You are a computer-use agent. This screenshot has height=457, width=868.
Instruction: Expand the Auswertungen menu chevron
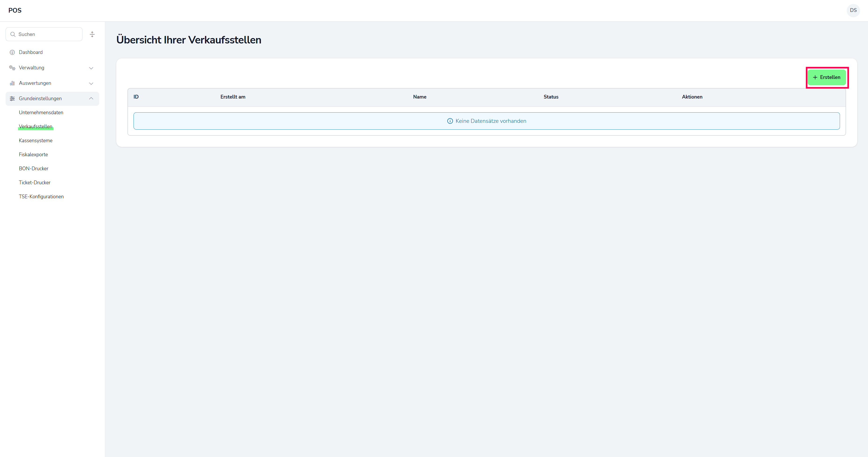pyautogui.click(x=91, y=84)
